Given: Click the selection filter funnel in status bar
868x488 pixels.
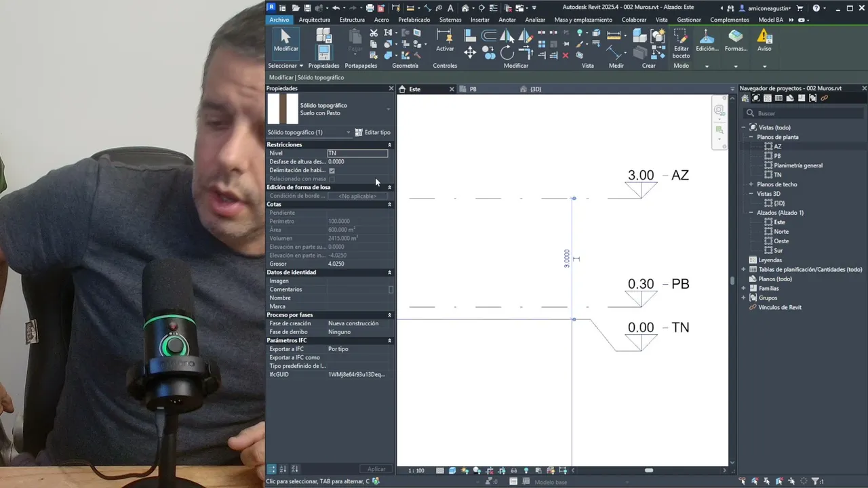Looking at the screenshot, I should click(x=816, y=481).
